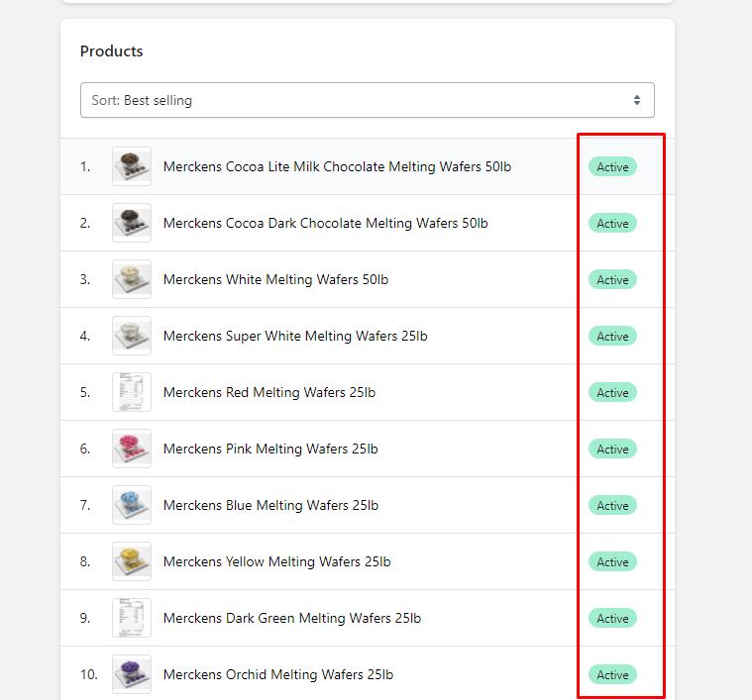The image size is (752, 700).
Task: Select Merckens Cocoa Dark Chocolate Melting Wafers 50lb
Action: 326,224
